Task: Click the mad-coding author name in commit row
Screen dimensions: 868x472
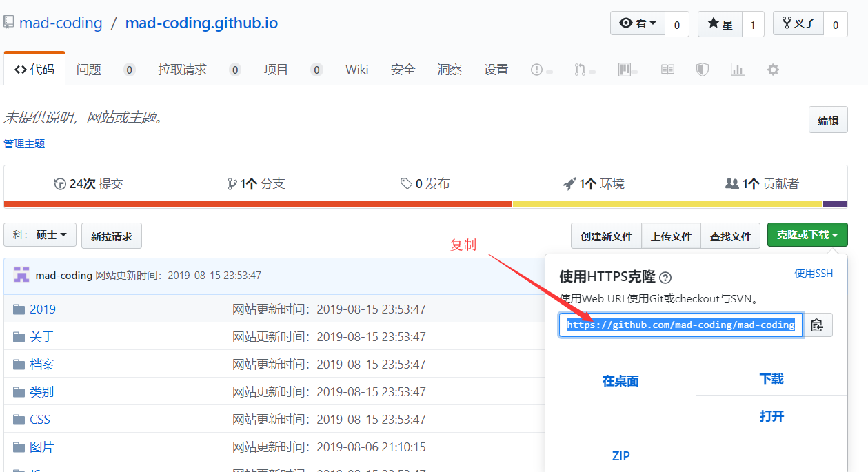Action: coord(64,276)
